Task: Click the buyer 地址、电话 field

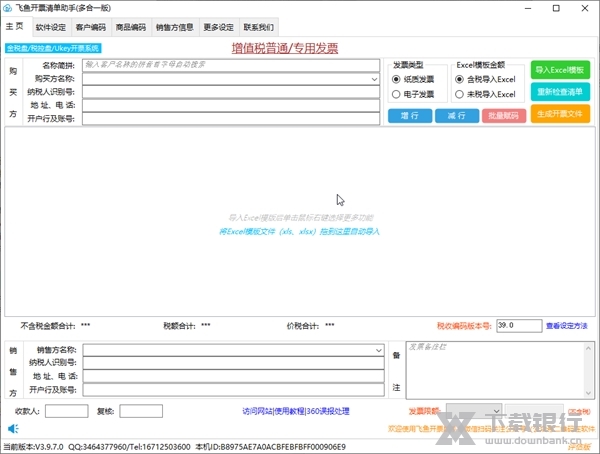Action: (x=231, y=105)
